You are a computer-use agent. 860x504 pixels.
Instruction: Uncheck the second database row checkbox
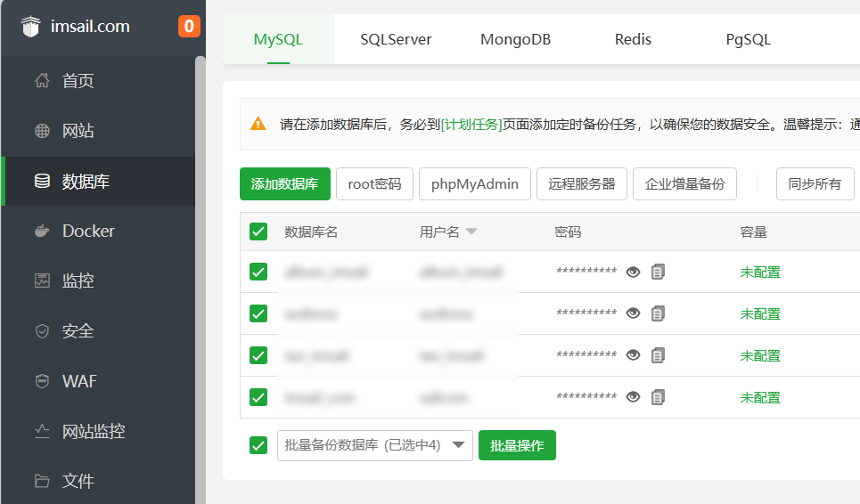point(258,313)
